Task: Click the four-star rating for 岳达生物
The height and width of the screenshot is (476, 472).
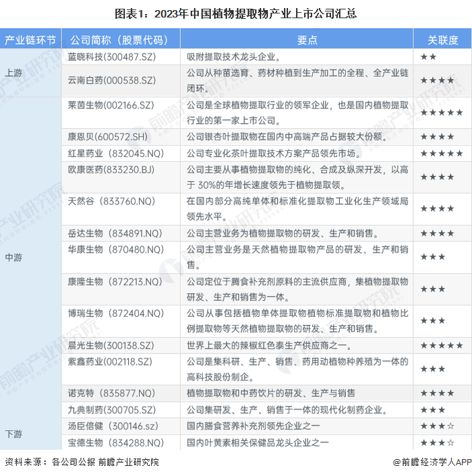Action: [x=437, y=233]
